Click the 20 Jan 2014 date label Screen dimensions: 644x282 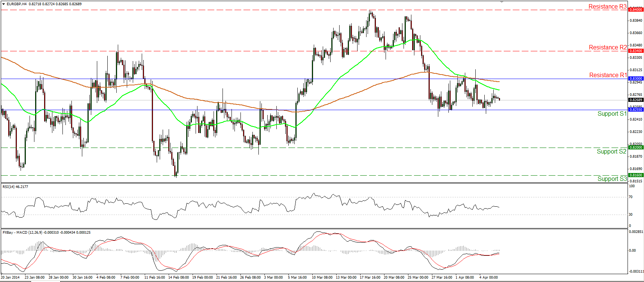[x=10, y=278]
